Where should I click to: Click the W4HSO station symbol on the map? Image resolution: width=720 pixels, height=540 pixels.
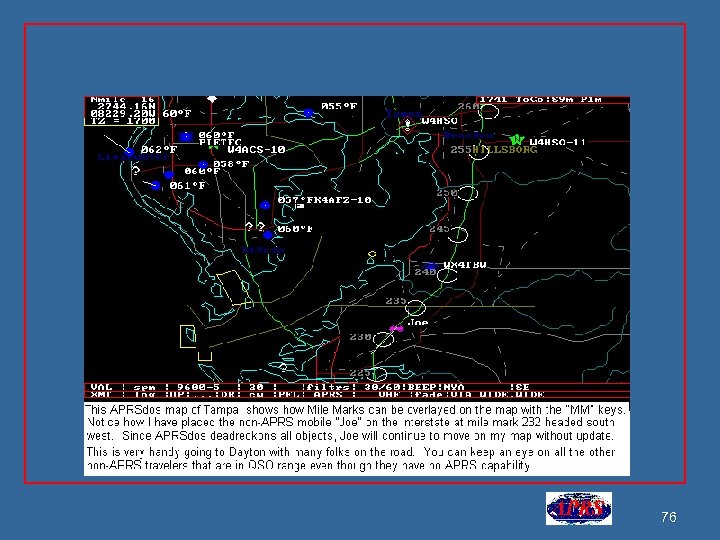(407, 124)
